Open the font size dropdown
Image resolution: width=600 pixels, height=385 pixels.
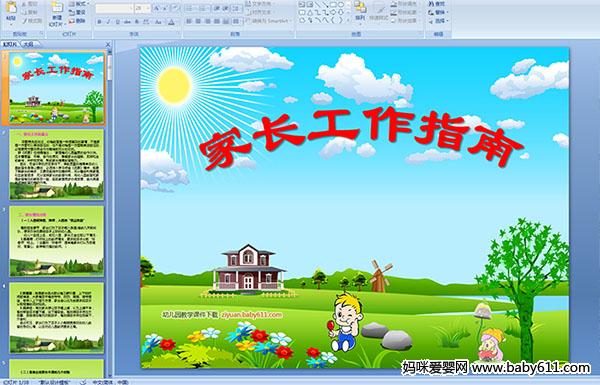pyautogui.click(x=148, y=8)
